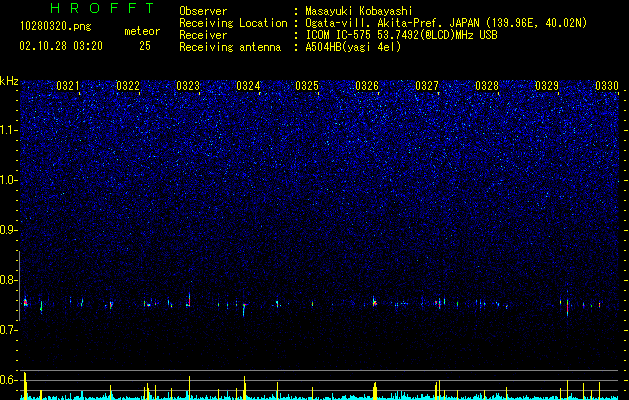The image size is (629, 400).
Task: Click the 1.0 kHz axis label
Action: (x=9, y=180)
